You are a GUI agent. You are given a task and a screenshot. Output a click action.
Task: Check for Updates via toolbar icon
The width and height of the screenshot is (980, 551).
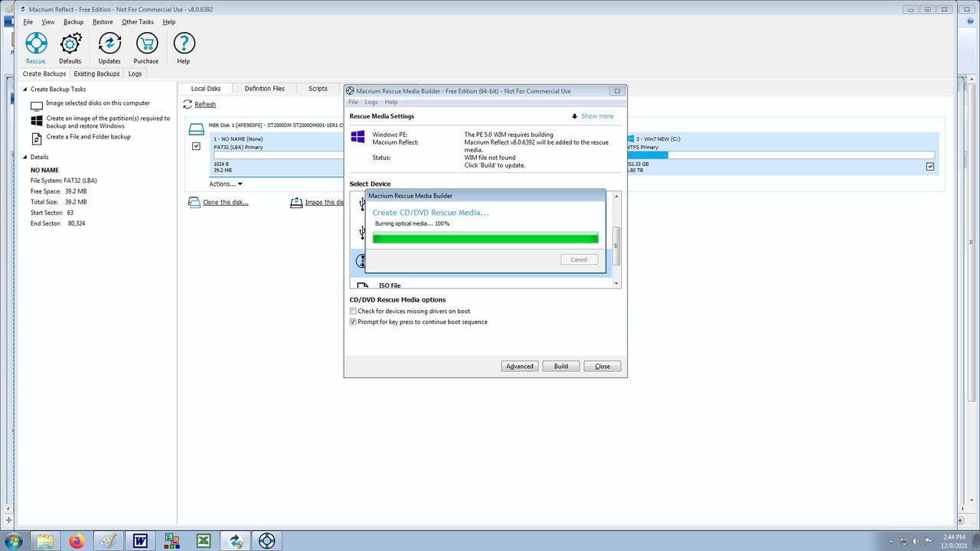tap(109, 44)
